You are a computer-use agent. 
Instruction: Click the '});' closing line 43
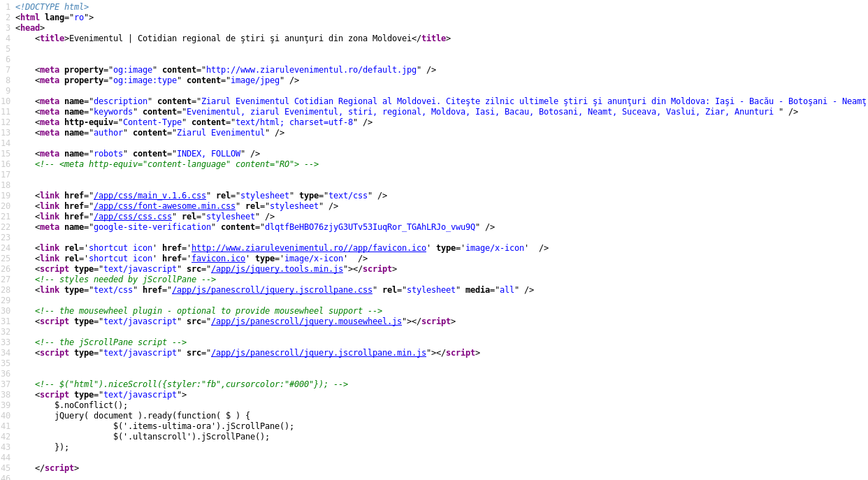pos(62,447)
